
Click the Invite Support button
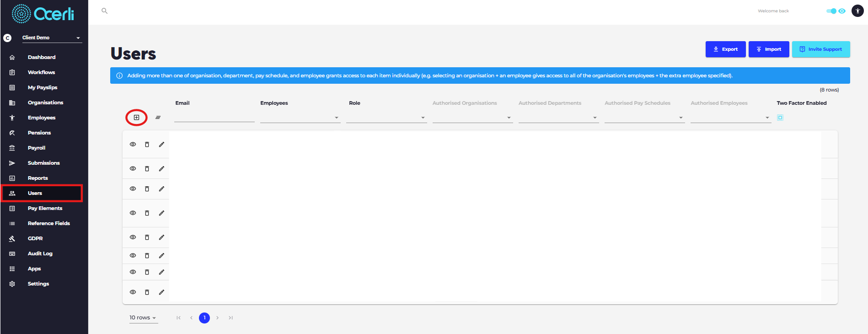pos(821,49)
